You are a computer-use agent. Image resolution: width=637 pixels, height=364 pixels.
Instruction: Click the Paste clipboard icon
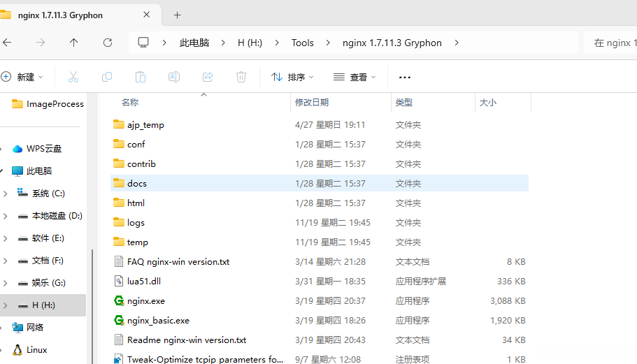point(141,77)
